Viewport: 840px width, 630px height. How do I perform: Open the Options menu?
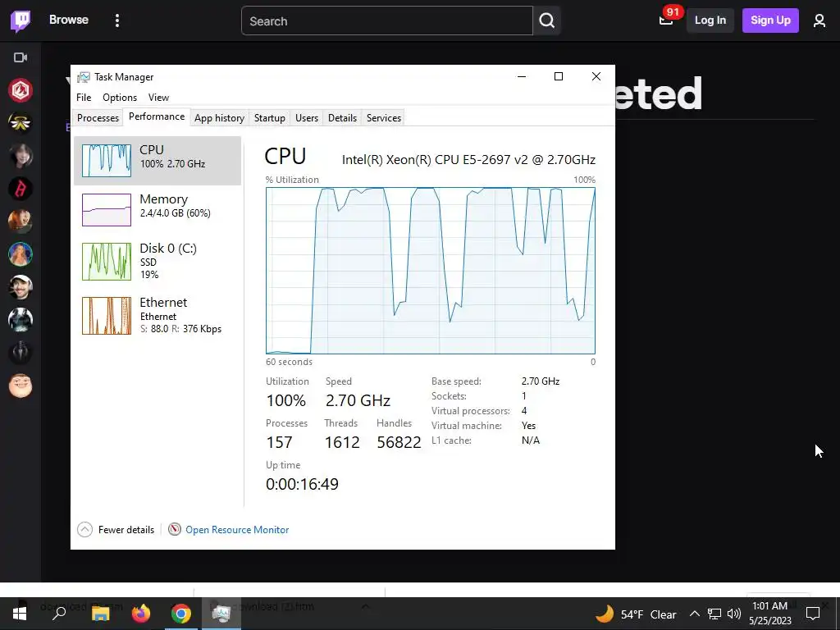coord(120,98)
